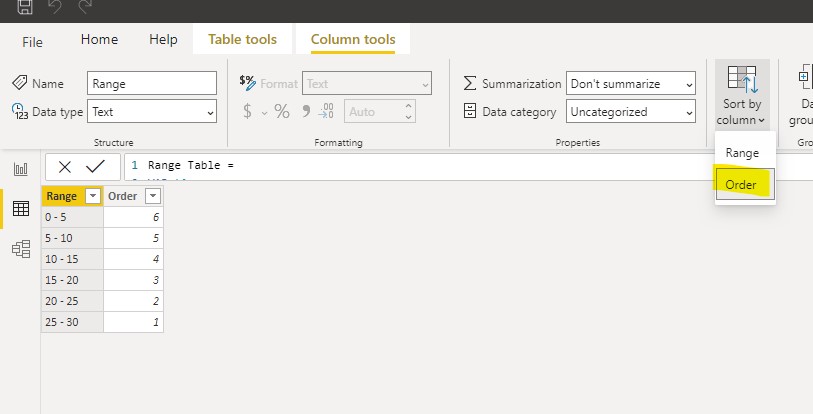This screenshot has width=813, height=414.
Task: Click the cell '5 - 10'
Action: 72,238
